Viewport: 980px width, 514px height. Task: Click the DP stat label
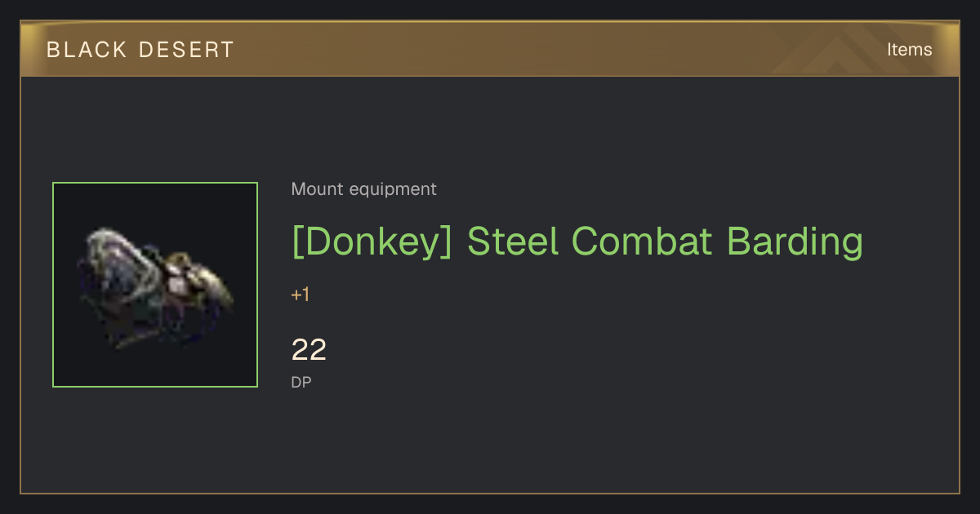point(301,382)
